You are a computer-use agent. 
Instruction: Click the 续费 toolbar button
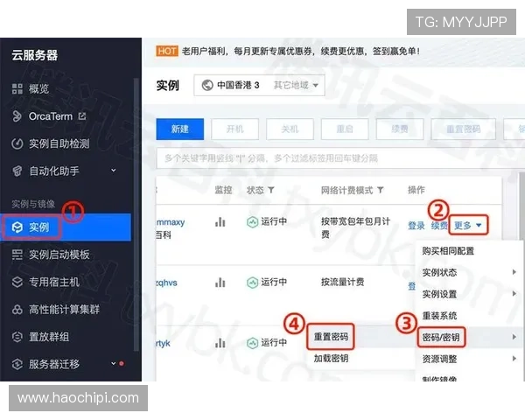[x=400, y=129]
